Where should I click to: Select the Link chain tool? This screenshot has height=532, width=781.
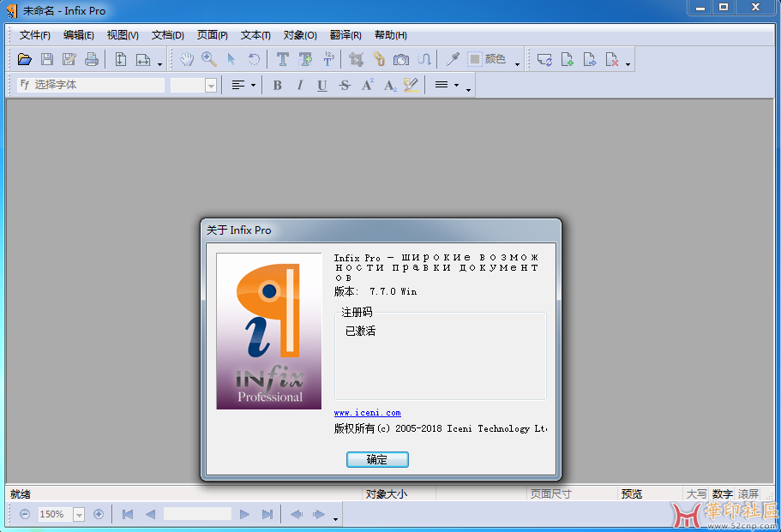379,60
